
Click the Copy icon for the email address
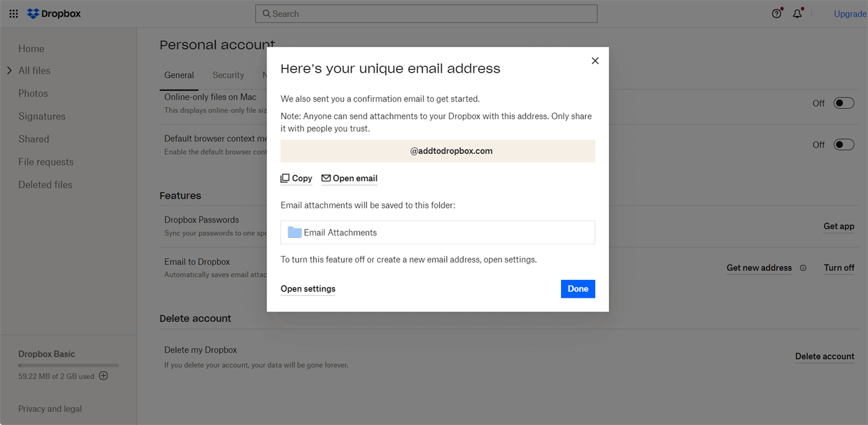pyautogui.click(x=285, y=178)
